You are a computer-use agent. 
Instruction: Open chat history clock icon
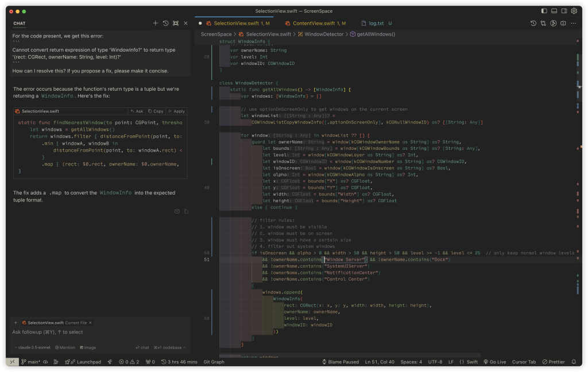[165, 24]
